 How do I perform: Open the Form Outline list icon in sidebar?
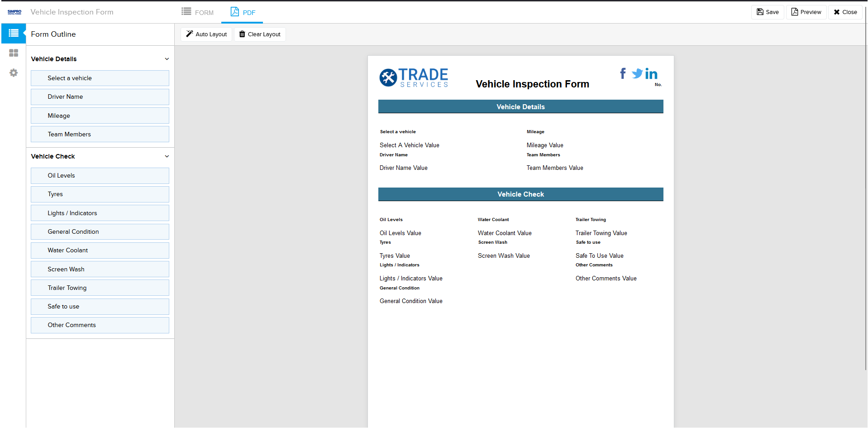[x=14, y=34]
